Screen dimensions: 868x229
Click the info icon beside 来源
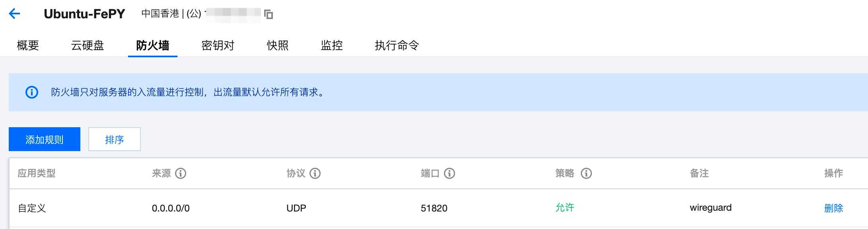point(181,173)
